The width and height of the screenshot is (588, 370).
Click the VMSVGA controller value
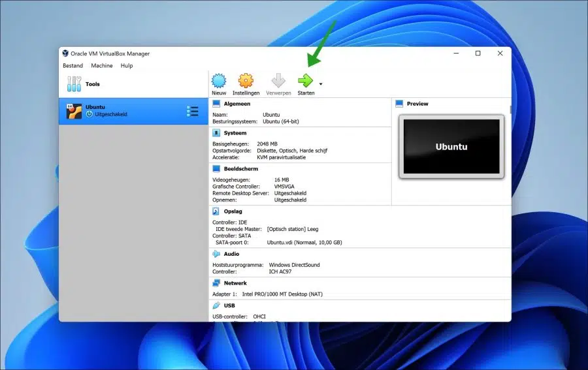[x=284, y=187]
